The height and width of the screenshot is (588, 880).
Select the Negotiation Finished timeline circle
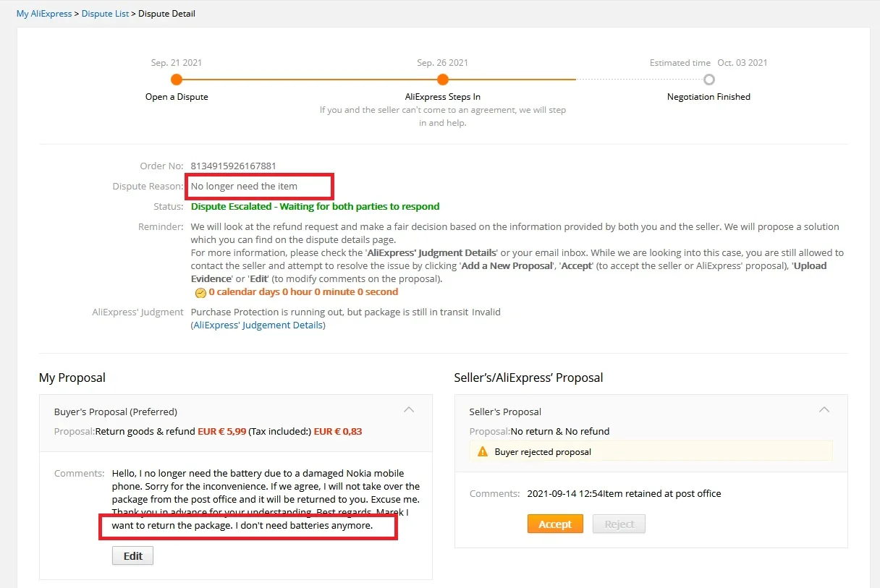(x=708, y=80)
